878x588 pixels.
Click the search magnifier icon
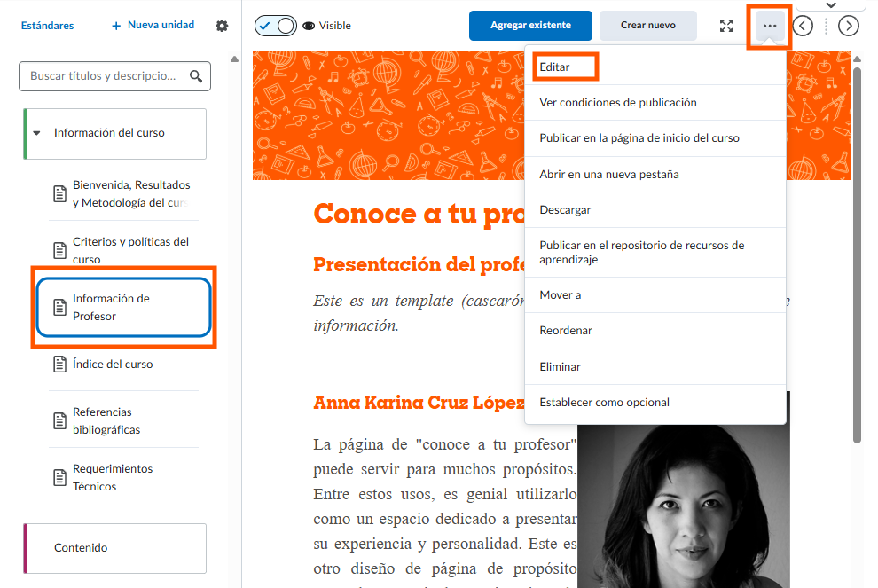click(x=195, y=76)
